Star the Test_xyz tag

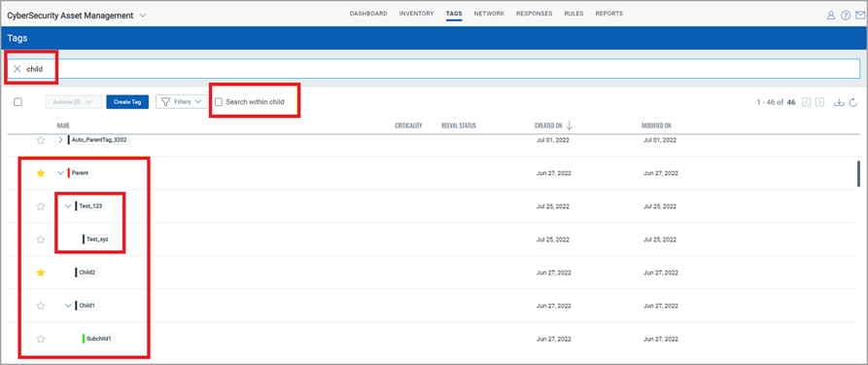click(41, 239)
